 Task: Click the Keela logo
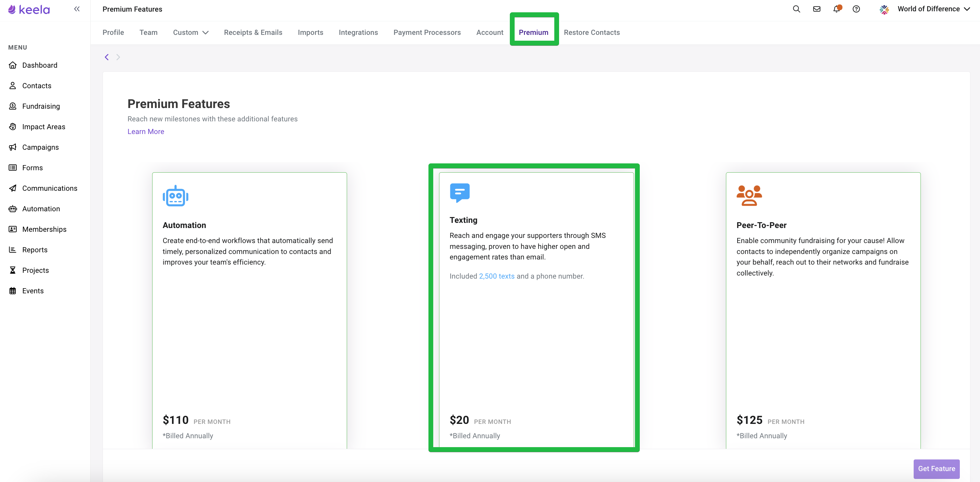[x=29, y=9]
